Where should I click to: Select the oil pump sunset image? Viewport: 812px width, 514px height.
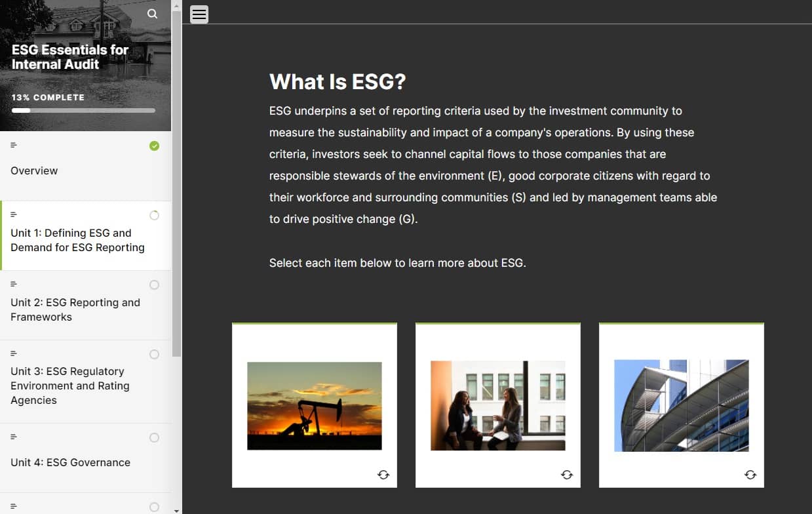pyautogui.click(x=315, y=406)
